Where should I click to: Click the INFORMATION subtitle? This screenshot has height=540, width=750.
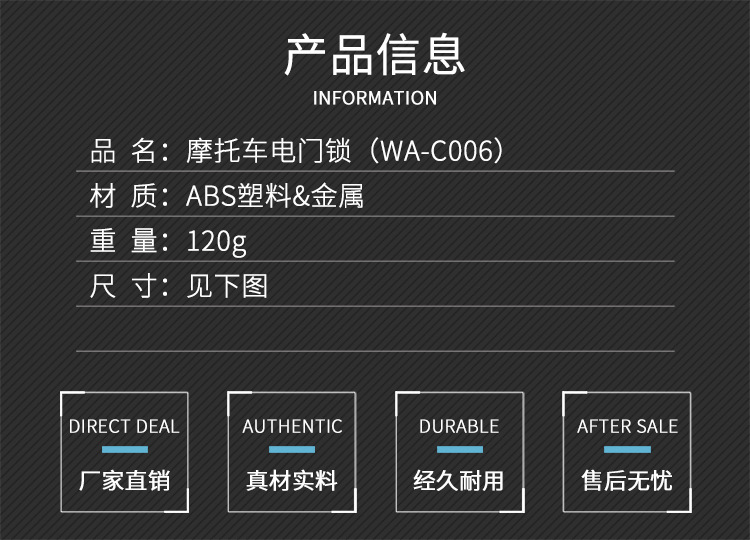(x=375, y=98)
